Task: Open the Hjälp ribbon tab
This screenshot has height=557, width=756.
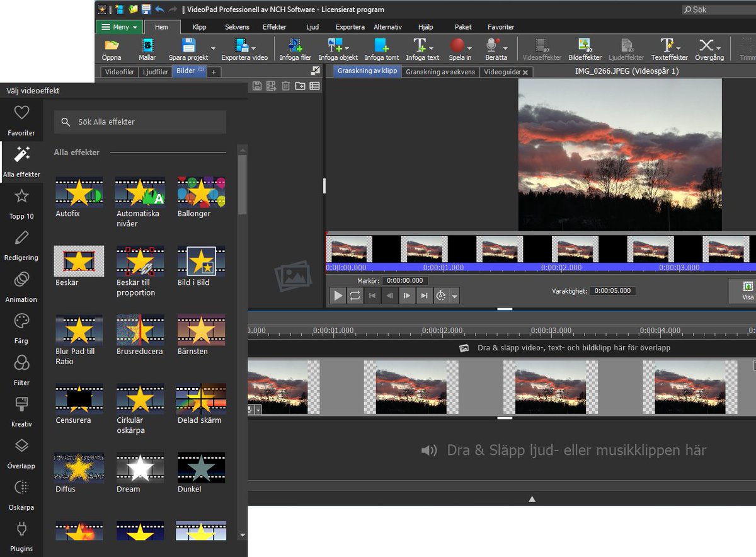Action: click(x=426, y=27)
